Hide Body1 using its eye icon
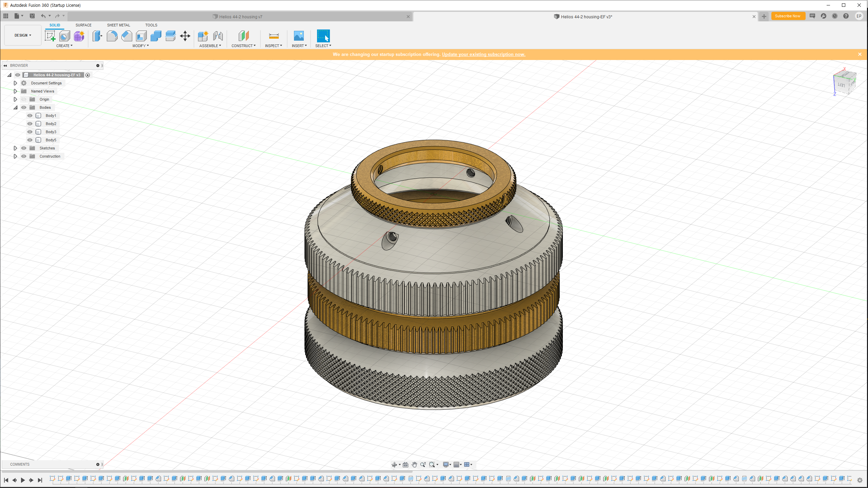This screenshot has width=868, height=488. pyautogui.click(x=30, y=116)
